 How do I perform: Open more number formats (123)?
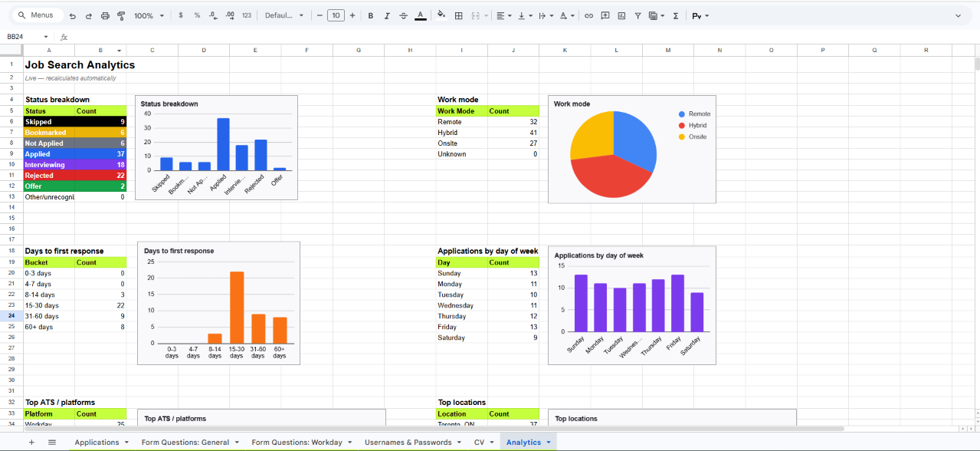pos(247,15)
